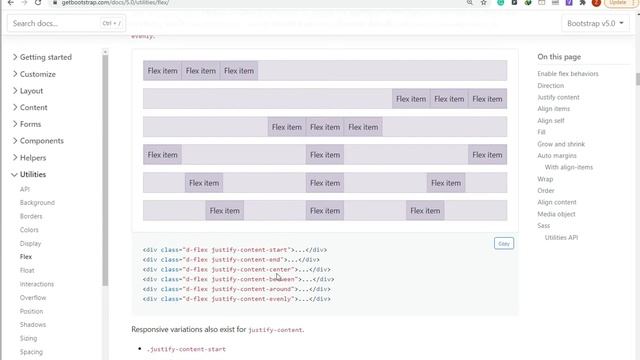Jump to Sass section
Screen dimensions: 640x360
tap(543, 226)
